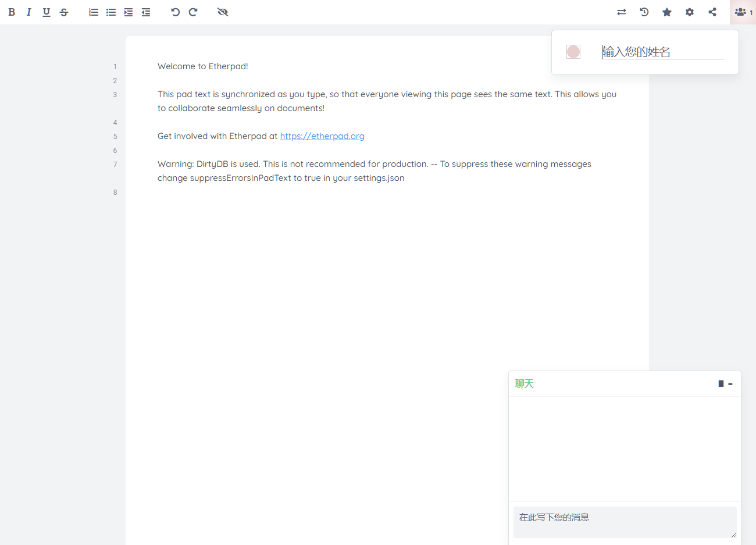The height and width of the screenshot is (545, 756).
Task: Open import/export arrows icon
Action: tap(622, 12)
